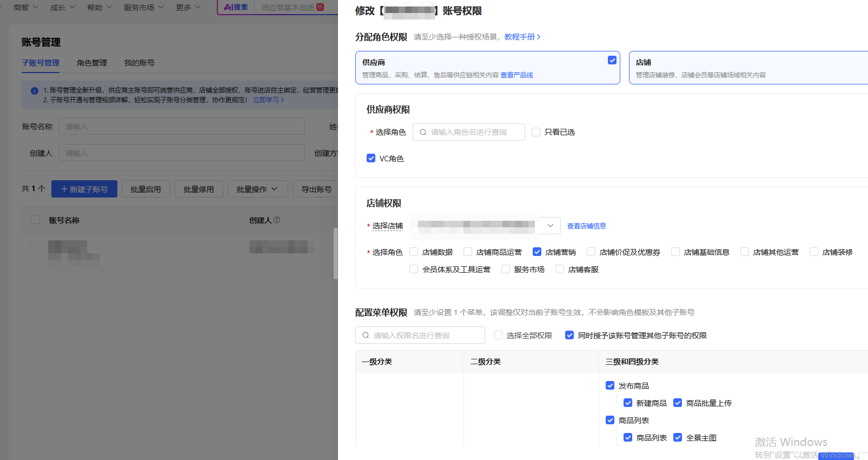Click the search icon in role query field
This screenshot has height=460, width=868.
[423, 132]
